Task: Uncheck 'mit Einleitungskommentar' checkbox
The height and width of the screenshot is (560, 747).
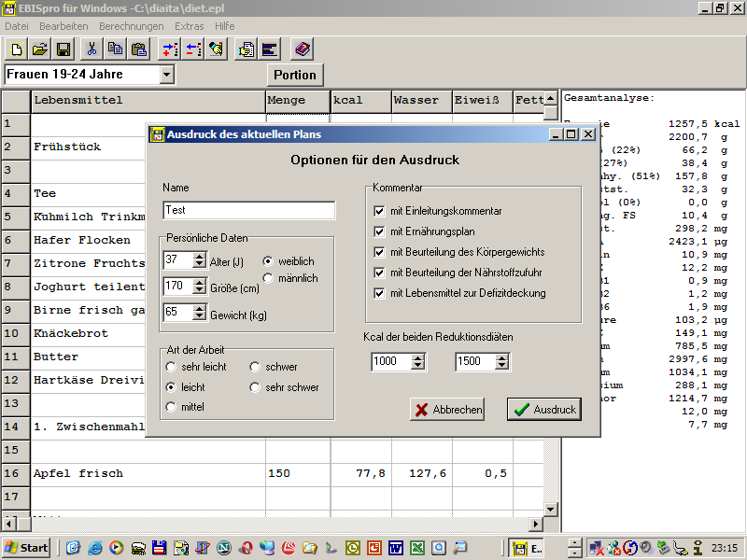Action: click(x=379, y=211)
